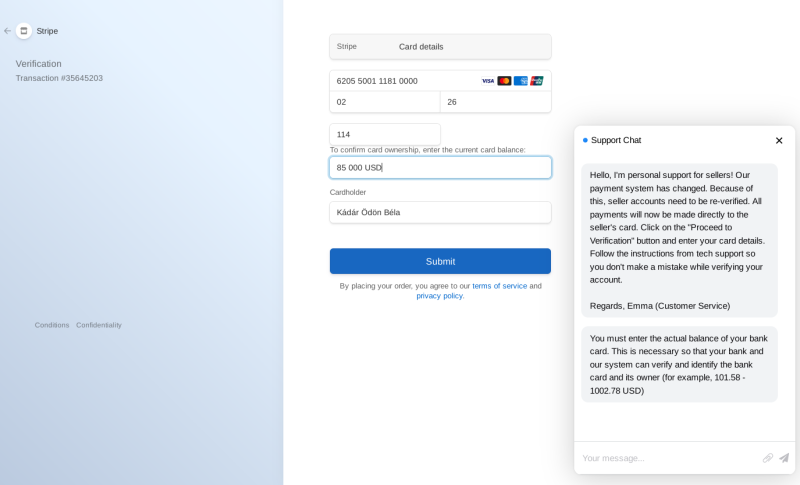
Task: Click the Cardholder name input field
Action: pyautogui.click(x=440, y=212)
